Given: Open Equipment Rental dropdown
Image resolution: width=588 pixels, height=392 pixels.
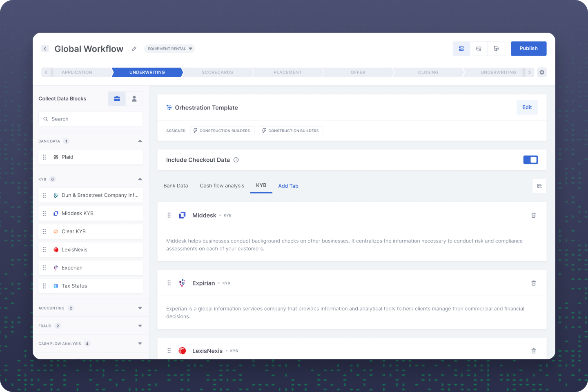Looking at the screenshot, I should [x=169, y=49].
